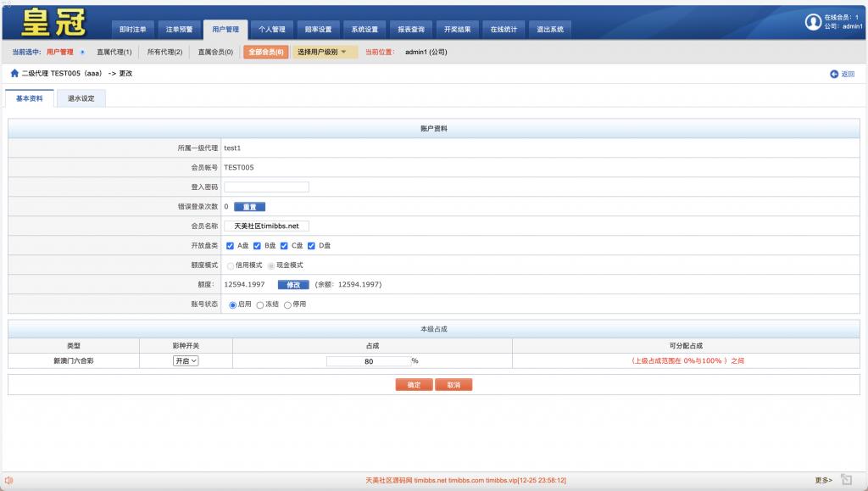Click the admin1 (公司) location text
The height and width of the screenshot is (491, 868).
click(426, 52)
